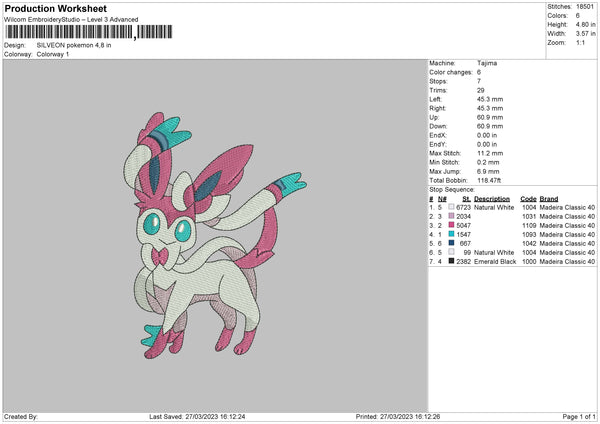Click the Left value '45.3 mm'
Screen dimensions: 600x424
pyautogui.click(x=490, y=99)
